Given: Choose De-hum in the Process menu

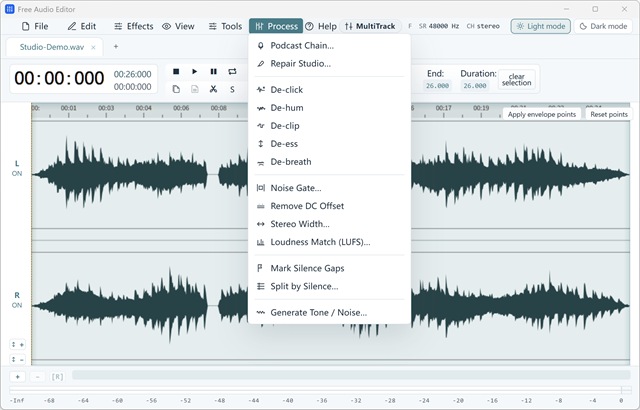Looking at the screenshot, I should click(329, 108).
